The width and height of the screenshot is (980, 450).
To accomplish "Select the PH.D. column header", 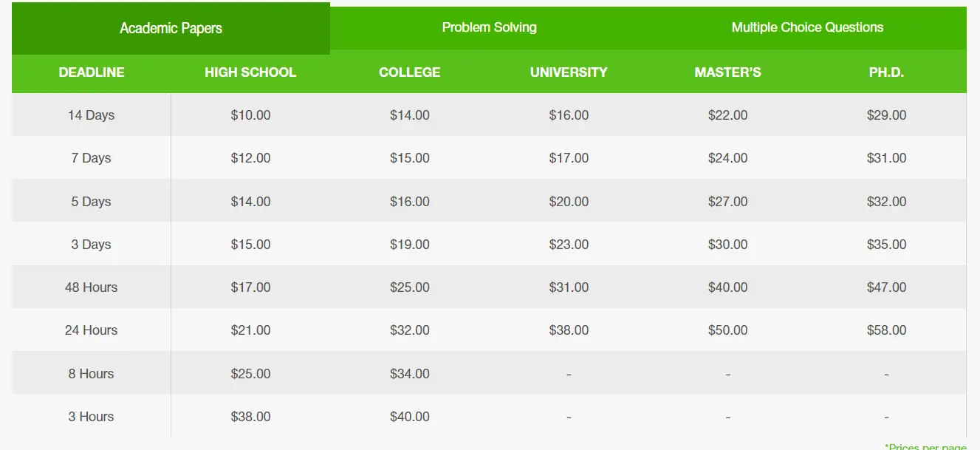I will [x=886, y=72].
